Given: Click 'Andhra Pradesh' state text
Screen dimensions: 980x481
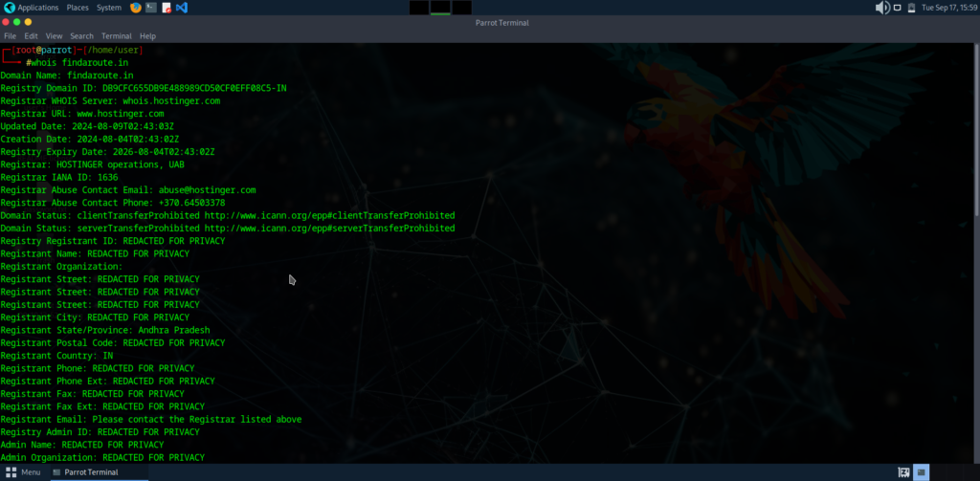Looking at the screenshot, I should click(x=174, y=330).
